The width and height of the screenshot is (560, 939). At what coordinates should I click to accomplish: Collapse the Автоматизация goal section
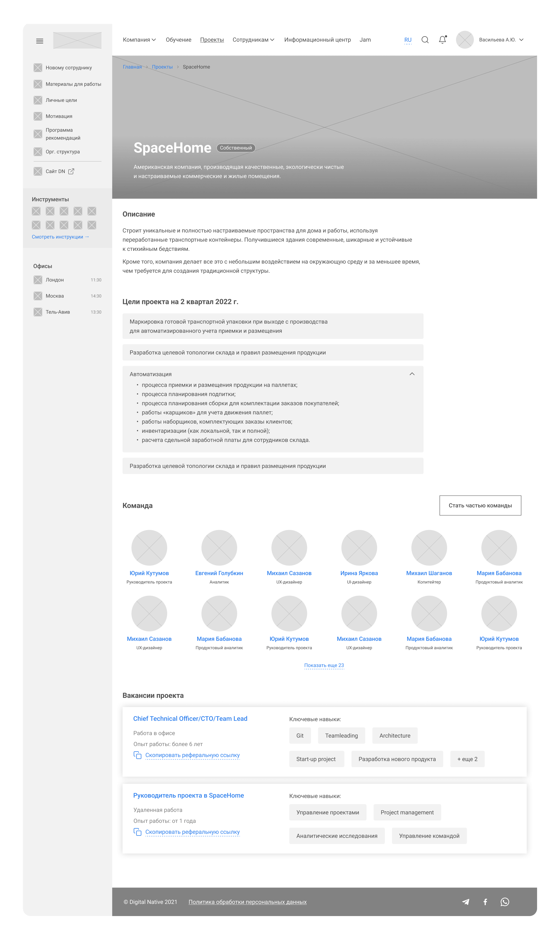pos(412,374)
